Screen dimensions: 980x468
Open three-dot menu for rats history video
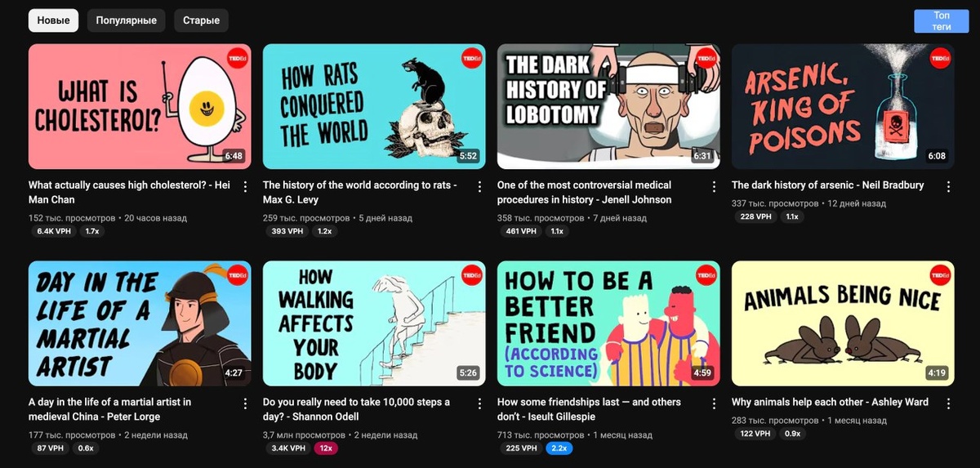tap(479, 186)
